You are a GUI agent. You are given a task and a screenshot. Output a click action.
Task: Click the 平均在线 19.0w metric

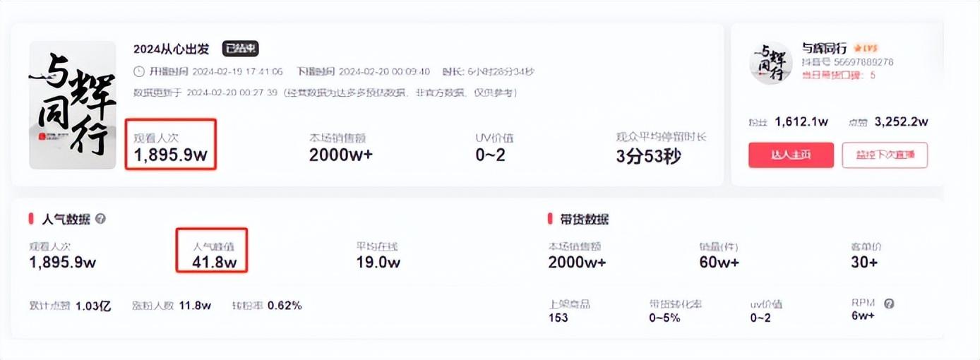(378, 263)
